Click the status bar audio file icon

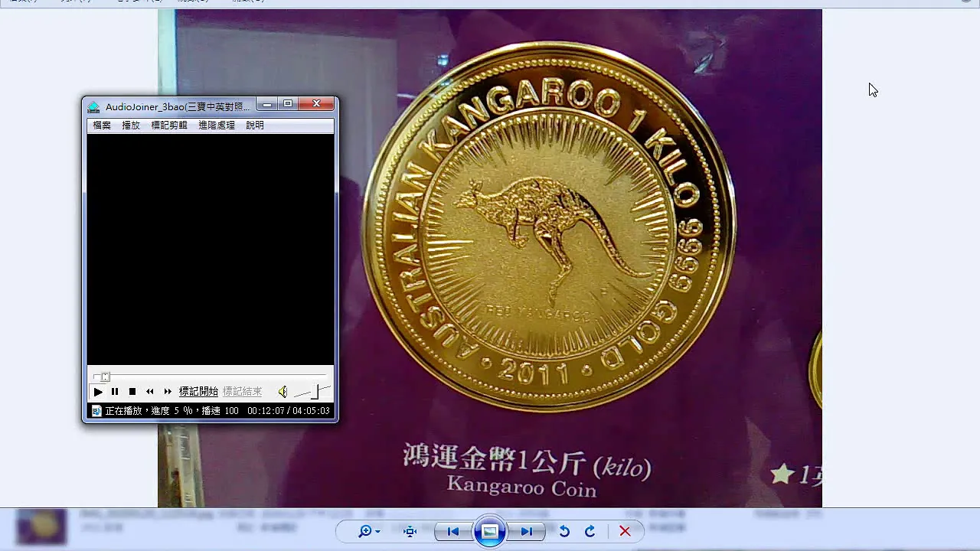coord(96,411)
